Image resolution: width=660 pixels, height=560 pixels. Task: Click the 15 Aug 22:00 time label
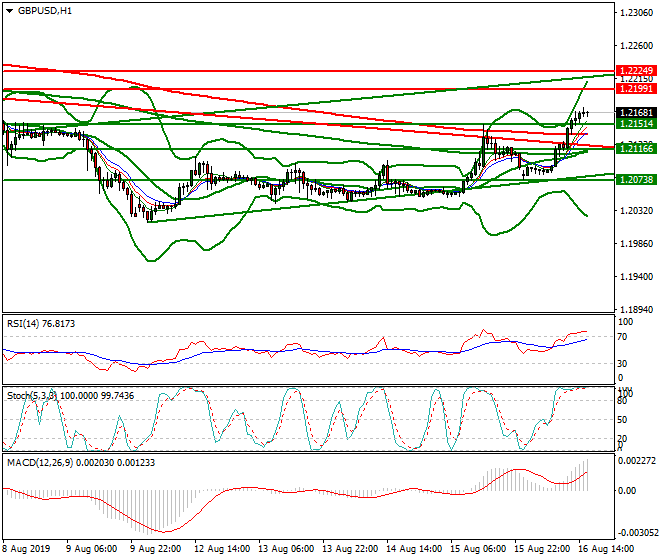[542, 549]
